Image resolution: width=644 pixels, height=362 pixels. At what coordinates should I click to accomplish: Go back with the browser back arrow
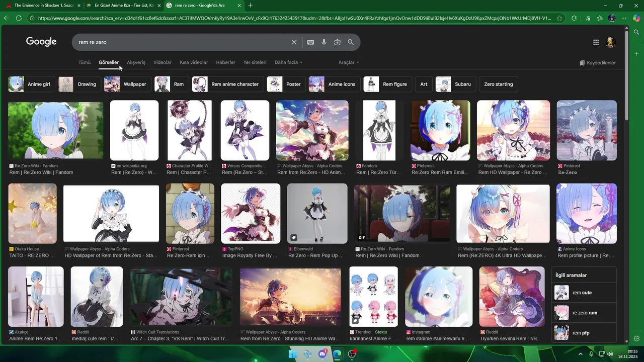tap(7, 18)
